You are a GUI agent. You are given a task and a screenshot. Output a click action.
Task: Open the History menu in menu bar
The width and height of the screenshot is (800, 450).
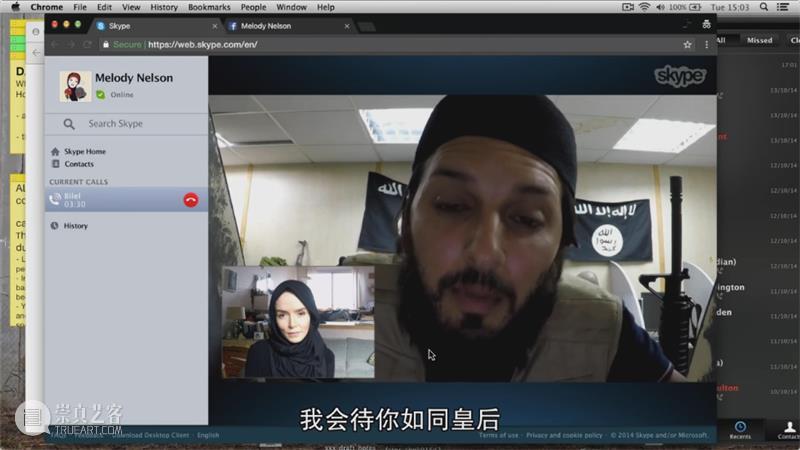click(x=164, y=7)
